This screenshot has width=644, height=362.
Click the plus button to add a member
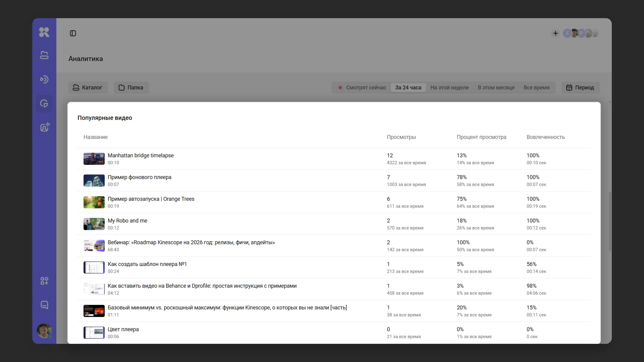555,34
